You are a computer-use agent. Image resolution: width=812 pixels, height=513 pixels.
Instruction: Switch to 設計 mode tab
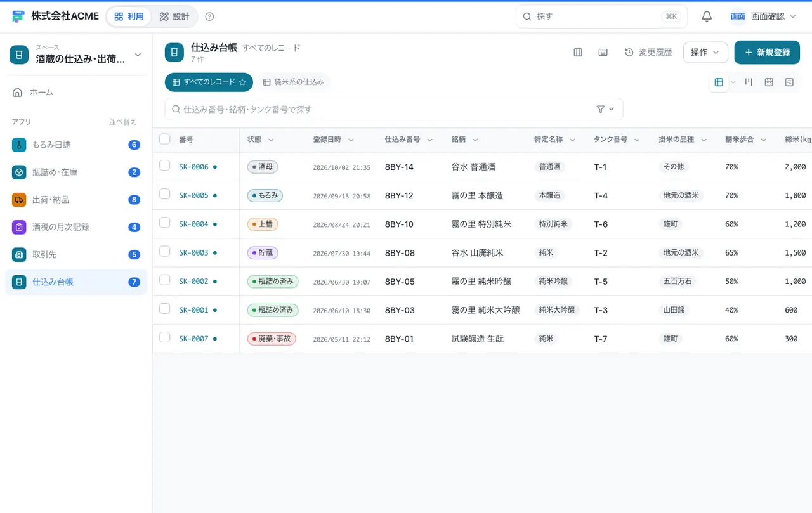click(174, 16)
